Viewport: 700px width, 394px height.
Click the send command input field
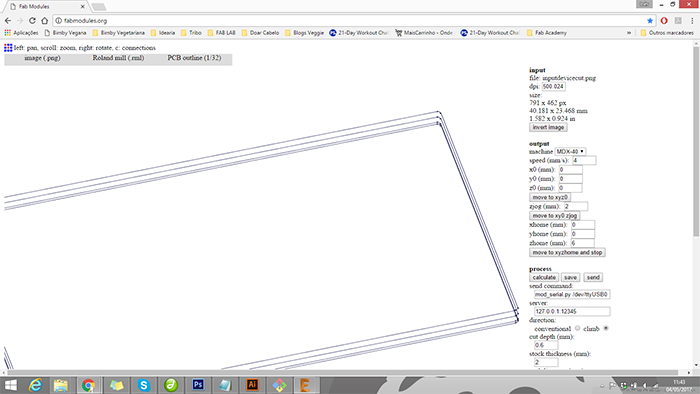[x=572, y=294]
